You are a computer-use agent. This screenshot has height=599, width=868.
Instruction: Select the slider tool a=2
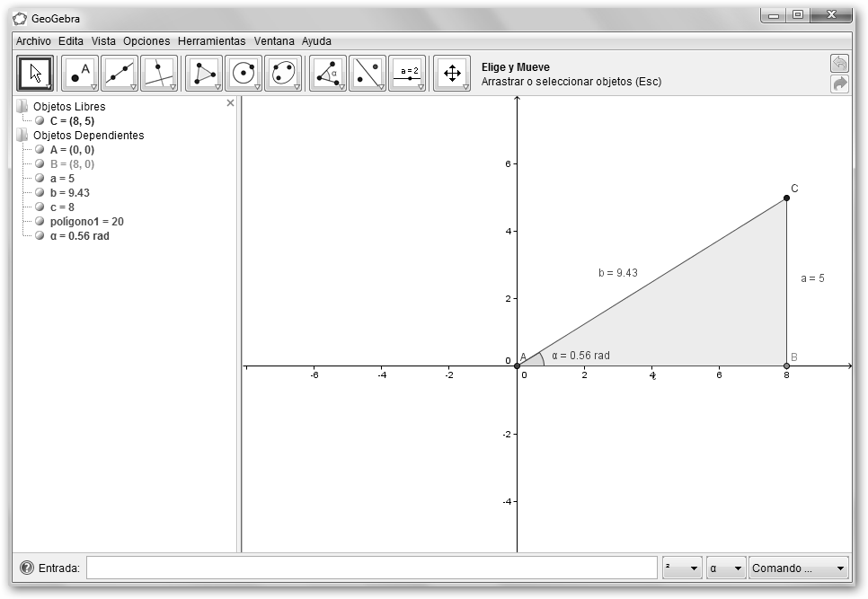(407, 74)
